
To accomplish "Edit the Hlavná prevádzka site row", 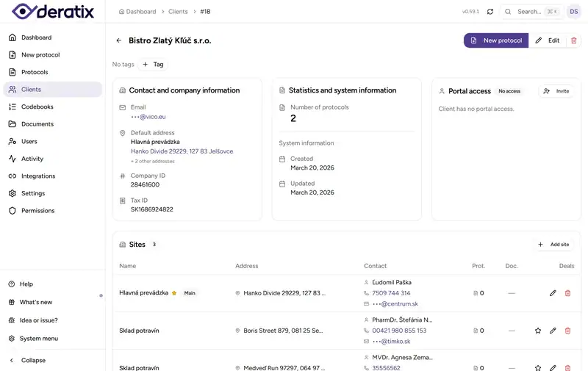I will point(553,293).
